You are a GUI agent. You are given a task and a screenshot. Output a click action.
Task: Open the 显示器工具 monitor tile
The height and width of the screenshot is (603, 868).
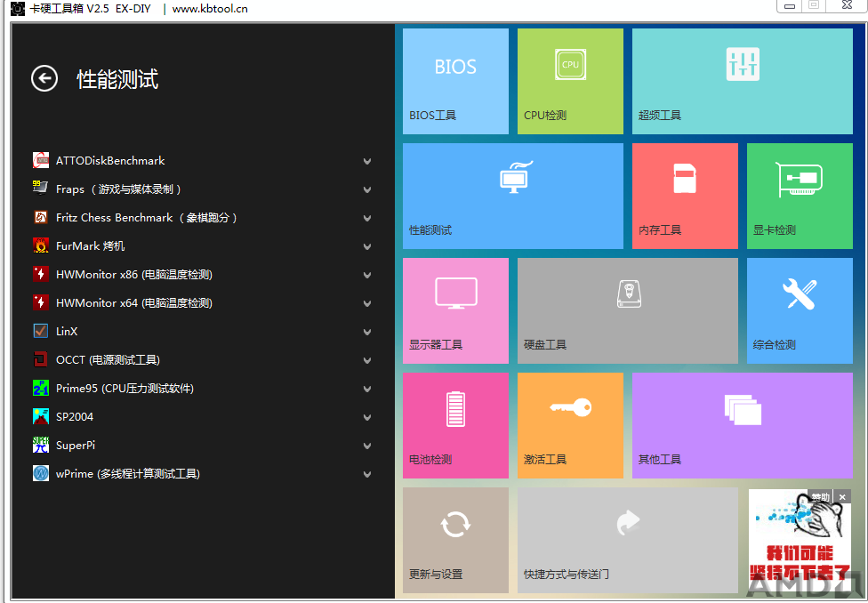pos(455,310)
